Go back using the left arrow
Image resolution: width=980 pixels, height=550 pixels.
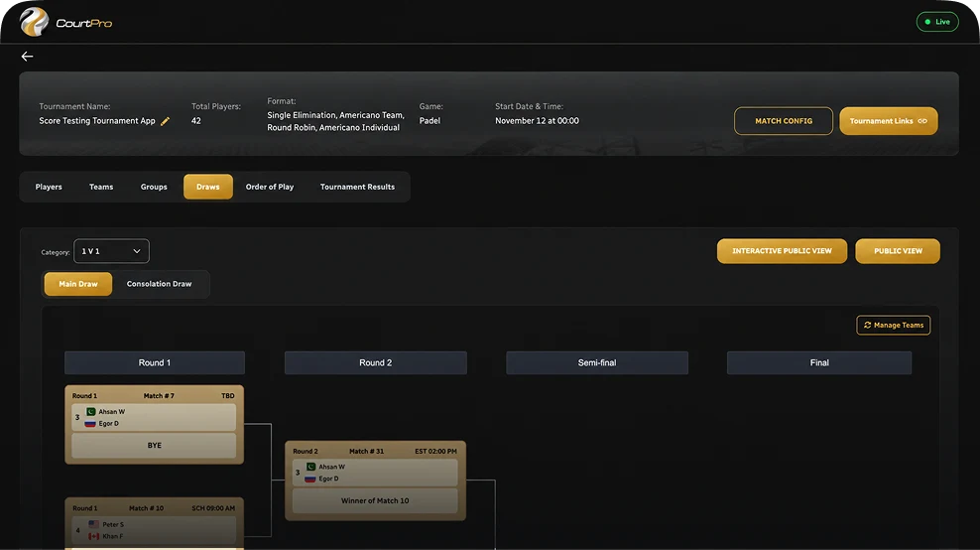click(x=27, y=57)
